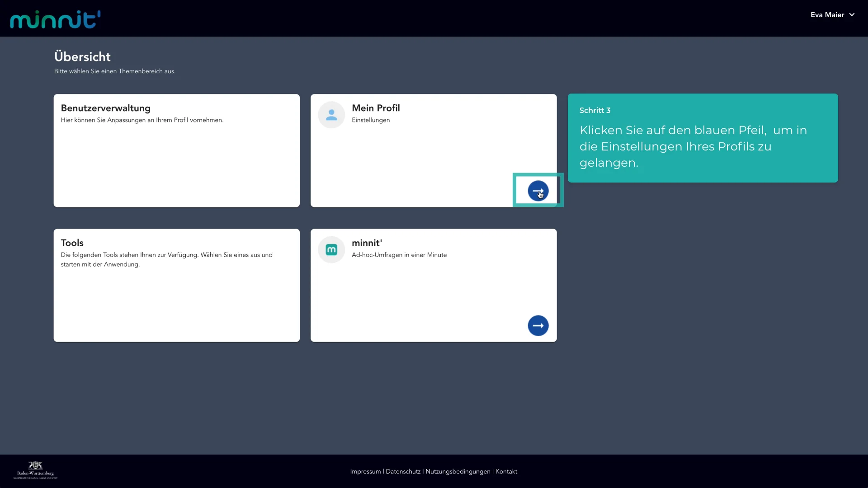The image size is (868, 488).
Task: Click the blue arrow on minnit' card
Action: click(x=538, y=325)
